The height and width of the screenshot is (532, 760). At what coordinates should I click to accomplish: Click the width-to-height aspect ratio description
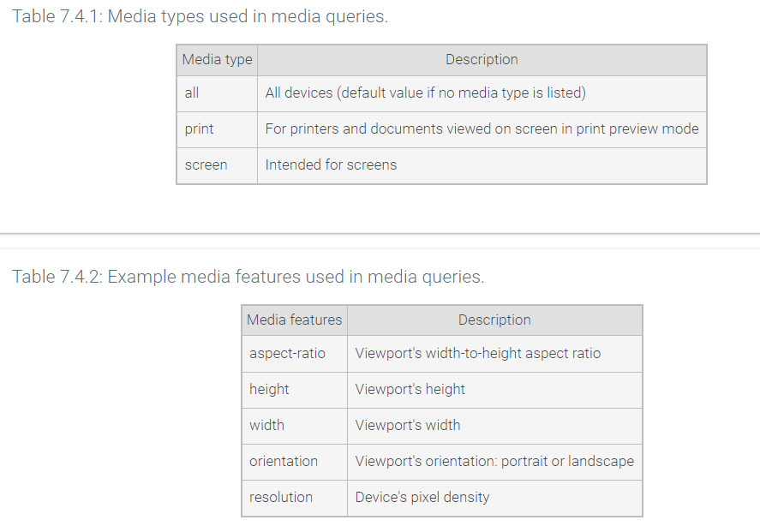tap(477, 353)
